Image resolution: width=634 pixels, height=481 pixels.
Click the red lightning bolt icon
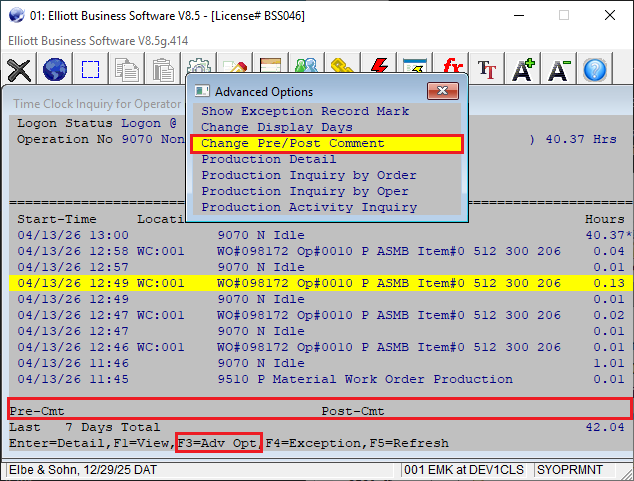click(379, 70)
